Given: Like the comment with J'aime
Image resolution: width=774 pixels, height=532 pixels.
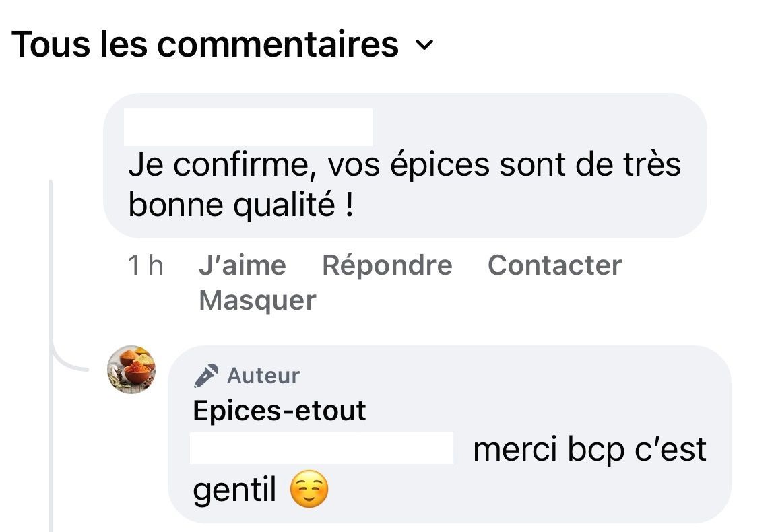Looking at the screenshot, I should click(242, 265).
